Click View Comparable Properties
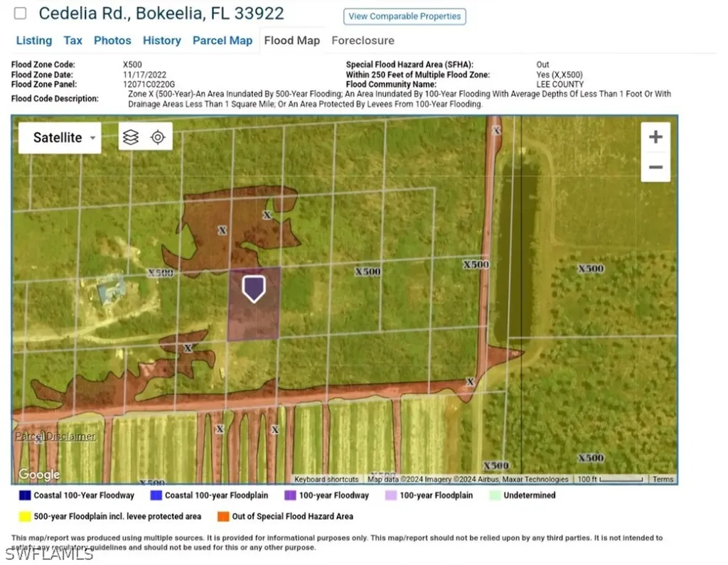728x565 pixels. click(405, 16)
